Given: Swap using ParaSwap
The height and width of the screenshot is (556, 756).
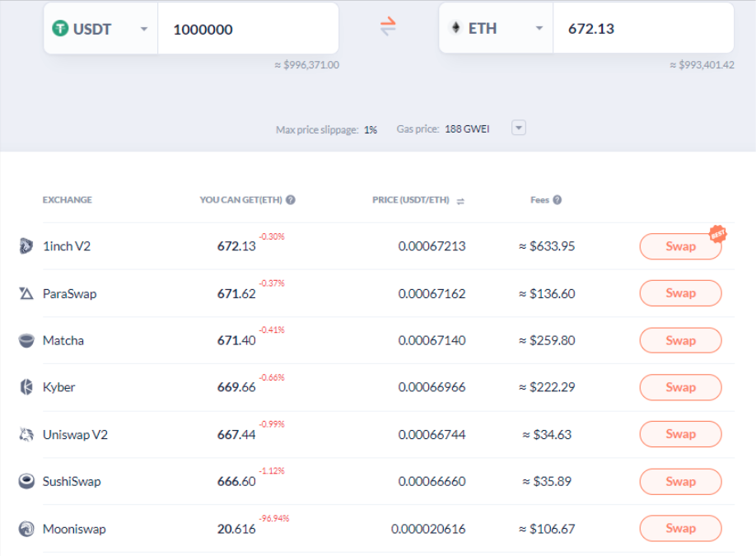Looking at the screenshot, I should pos(680,293).
